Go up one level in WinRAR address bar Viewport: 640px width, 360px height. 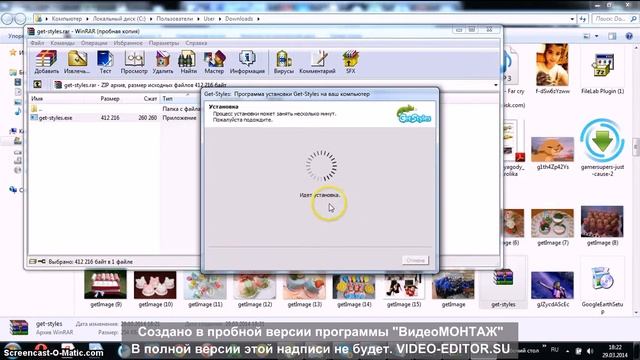[x=37, y=84]
